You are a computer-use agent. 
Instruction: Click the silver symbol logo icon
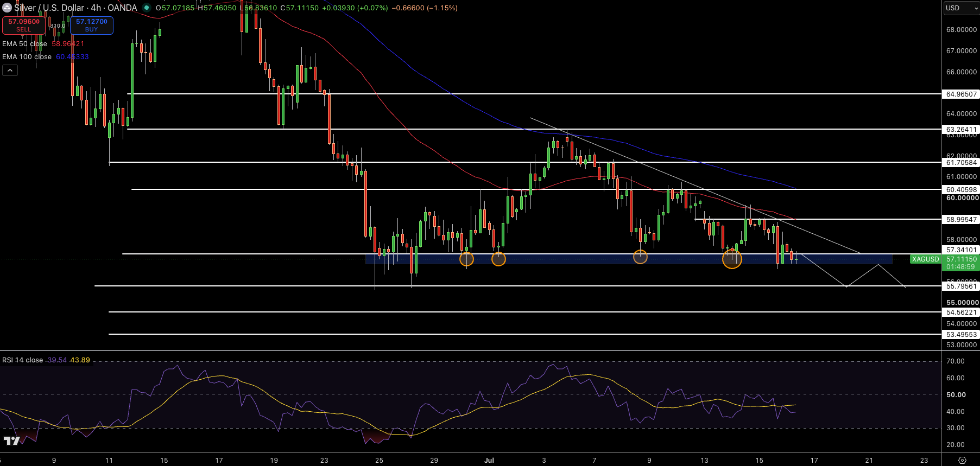[7, 8]
